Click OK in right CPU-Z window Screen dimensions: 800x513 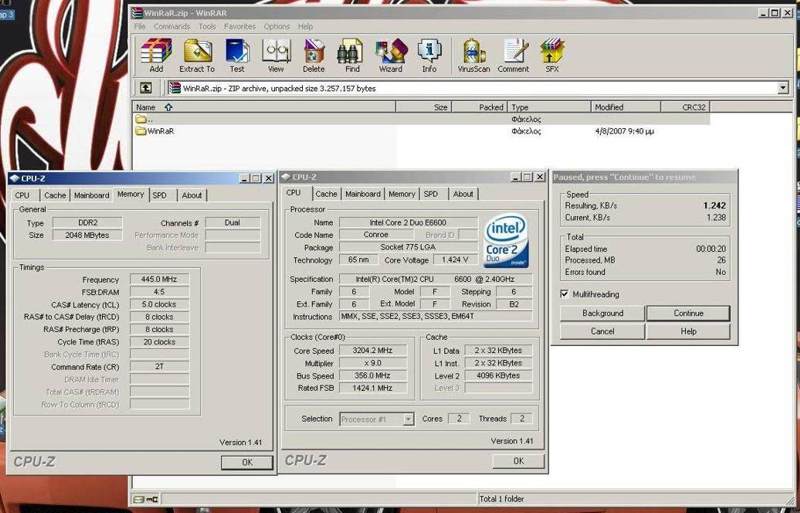[518, 461]
